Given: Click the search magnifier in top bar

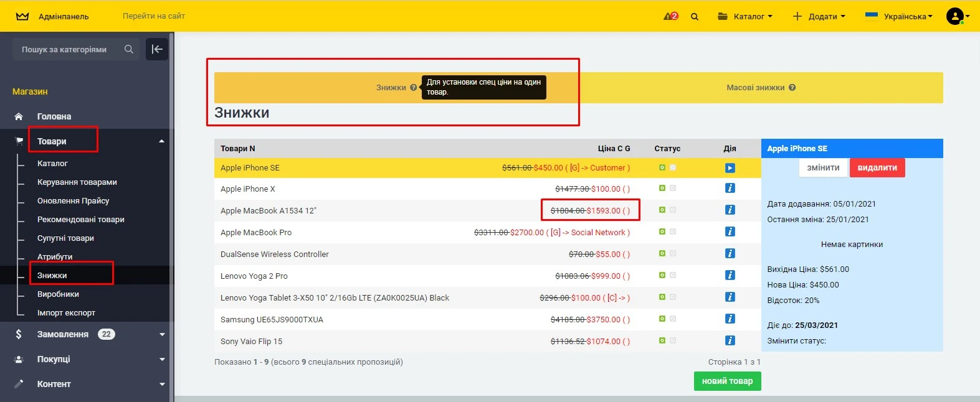Looking at the screenshot, I should [x=695, y=17].
